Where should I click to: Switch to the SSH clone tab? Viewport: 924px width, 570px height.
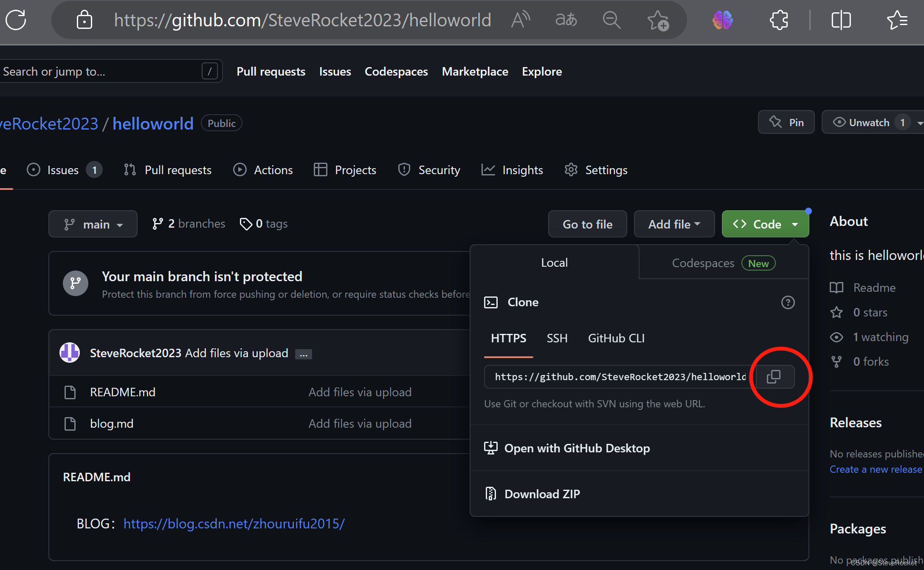coord(557,338)
